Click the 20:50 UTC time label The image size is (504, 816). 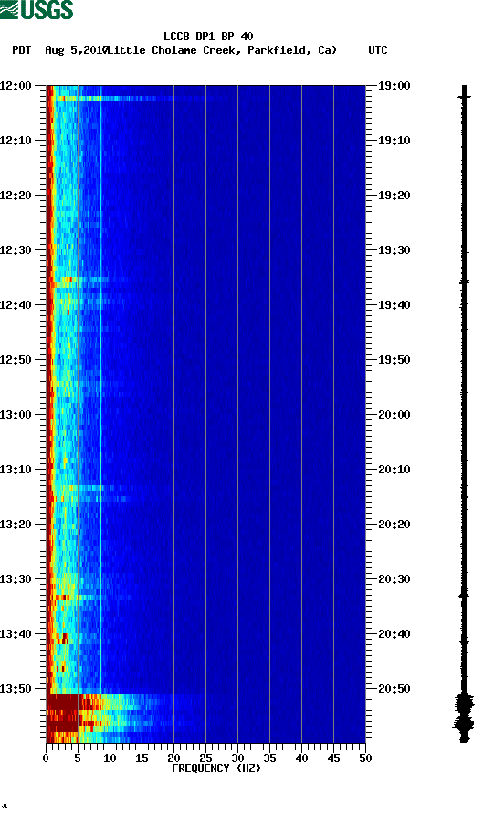coord(394,688)
